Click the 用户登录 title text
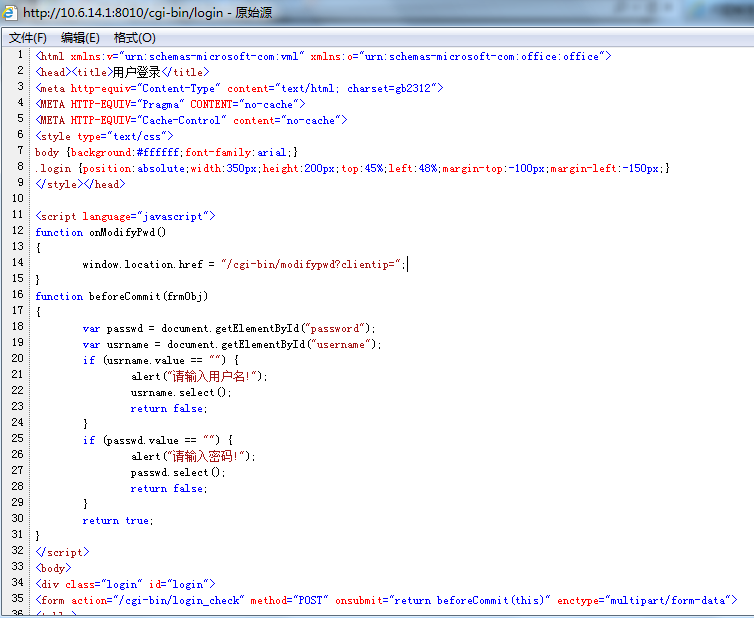The width and height of the screenshot is (754, 618). coord(135,72)
